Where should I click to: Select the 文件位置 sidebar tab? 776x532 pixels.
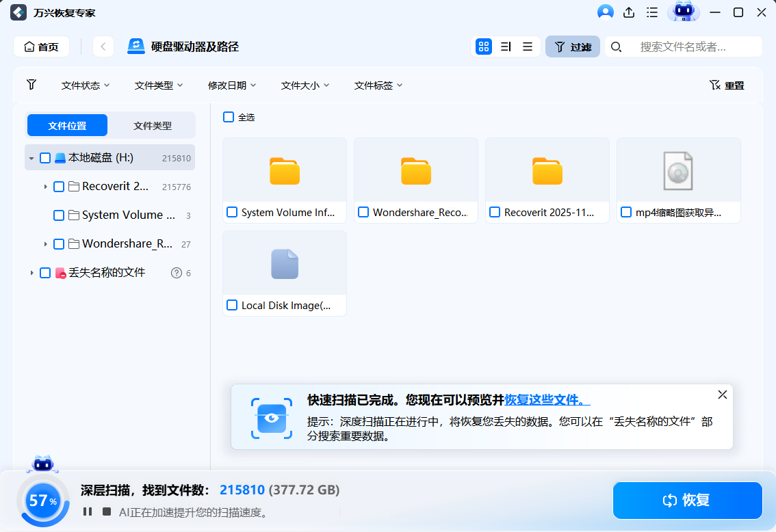click(67, 125)
